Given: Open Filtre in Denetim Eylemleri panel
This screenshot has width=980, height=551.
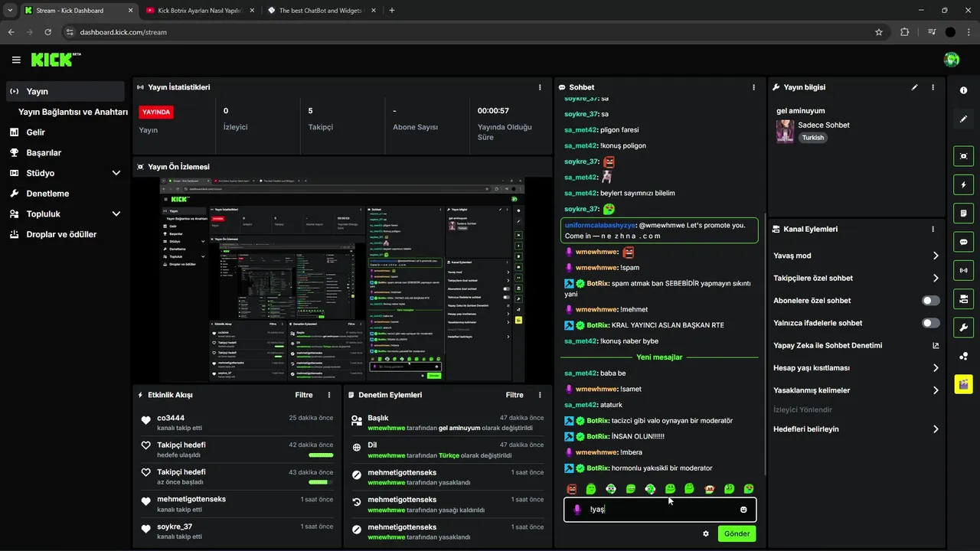Looking at the screenshot, I should (x=514, y=395).
